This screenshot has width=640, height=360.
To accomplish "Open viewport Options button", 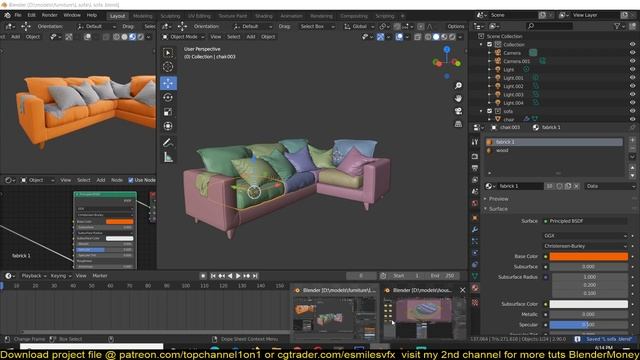I will 456,27.
